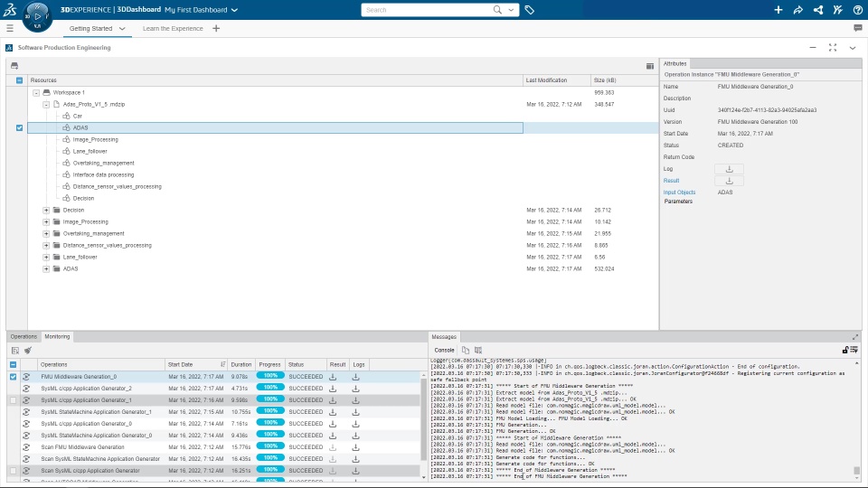Open the widget chevron menu
The height and width of the screenshot is (488, 868).
pos(853,48)
